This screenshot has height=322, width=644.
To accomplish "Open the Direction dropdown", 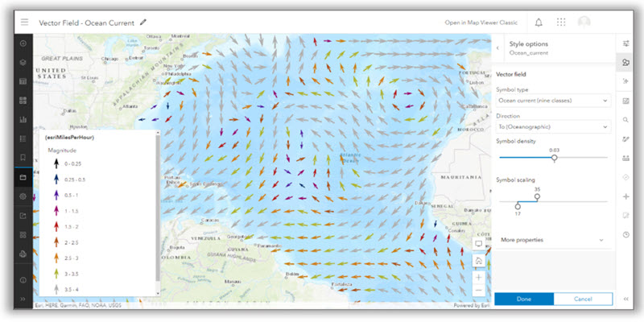I will (553, 127).
